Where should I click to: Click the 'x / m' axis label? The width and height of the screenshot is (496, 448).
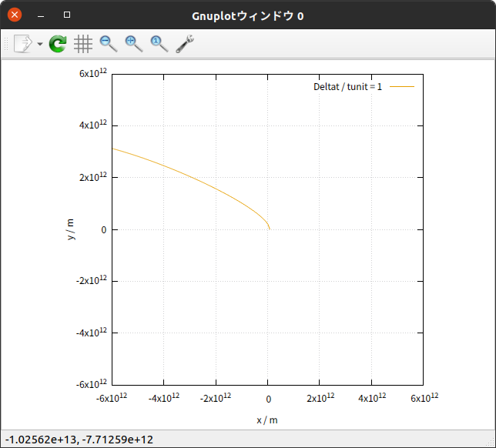point(267,420)
